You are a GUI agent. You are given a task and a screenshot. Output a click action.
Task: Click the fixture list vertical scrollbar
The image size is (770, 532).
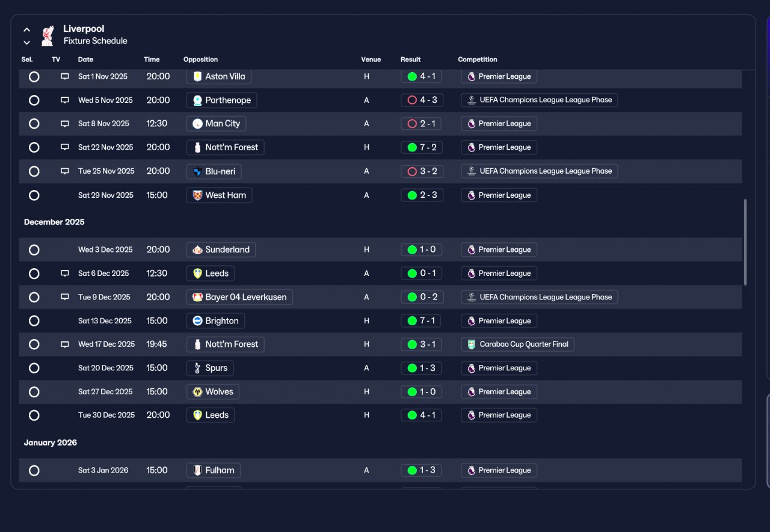pyautogui.click(x=745, y=242)
